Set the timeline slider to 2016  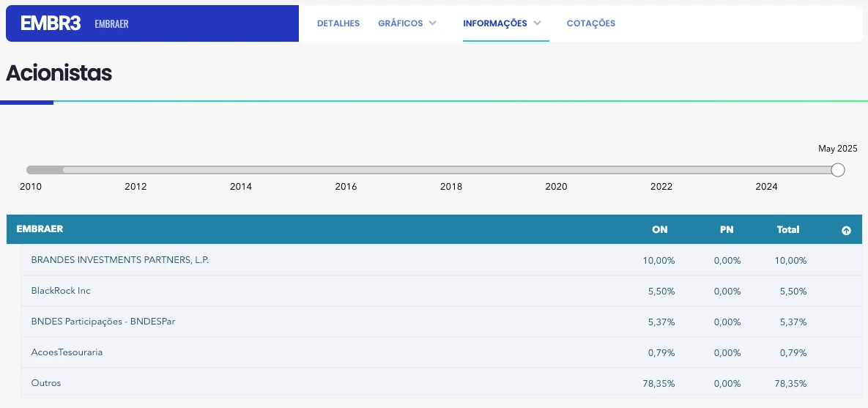[x=346, y=187]
